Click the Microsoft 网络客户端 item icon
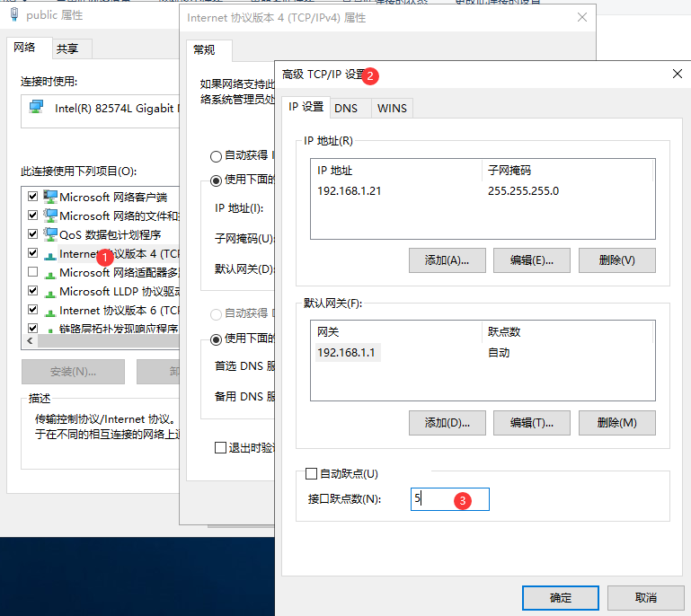This screenshot has width=691, height=616. coord(51,197)
